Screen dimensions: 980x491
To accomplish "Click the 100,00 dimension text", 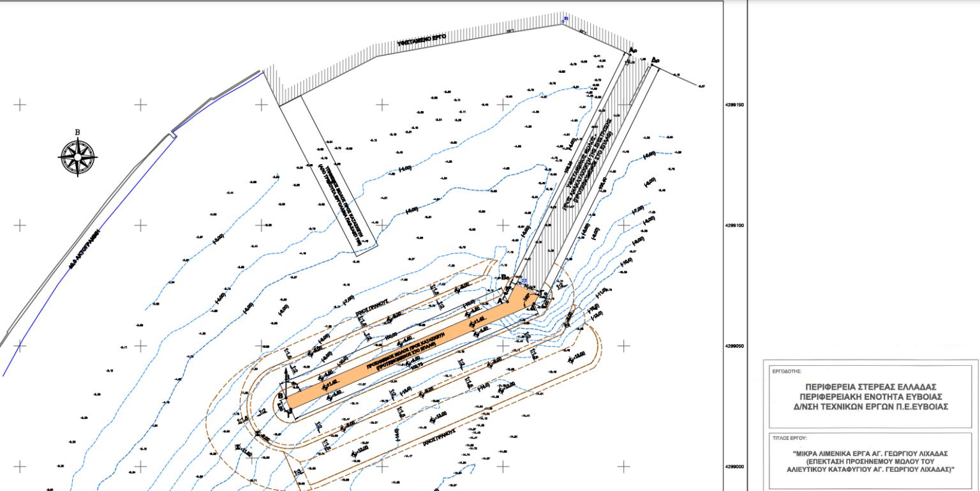I will coord(391,335).
